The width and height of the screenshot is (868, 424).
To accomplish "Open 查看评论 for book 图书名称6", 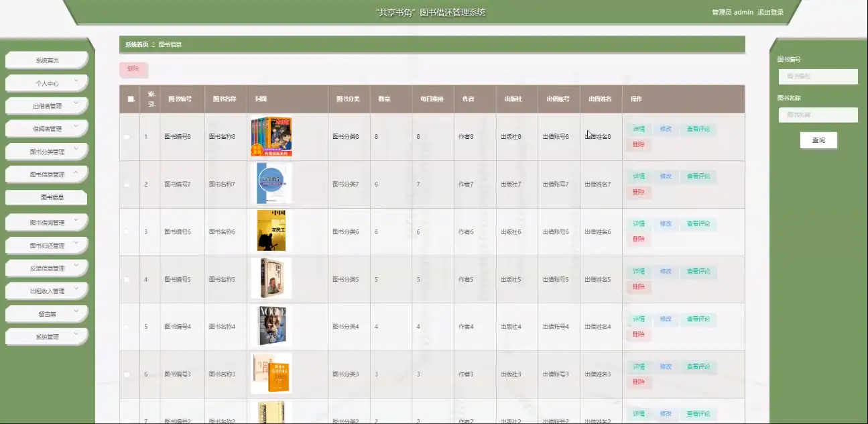I will coord(699,224).
